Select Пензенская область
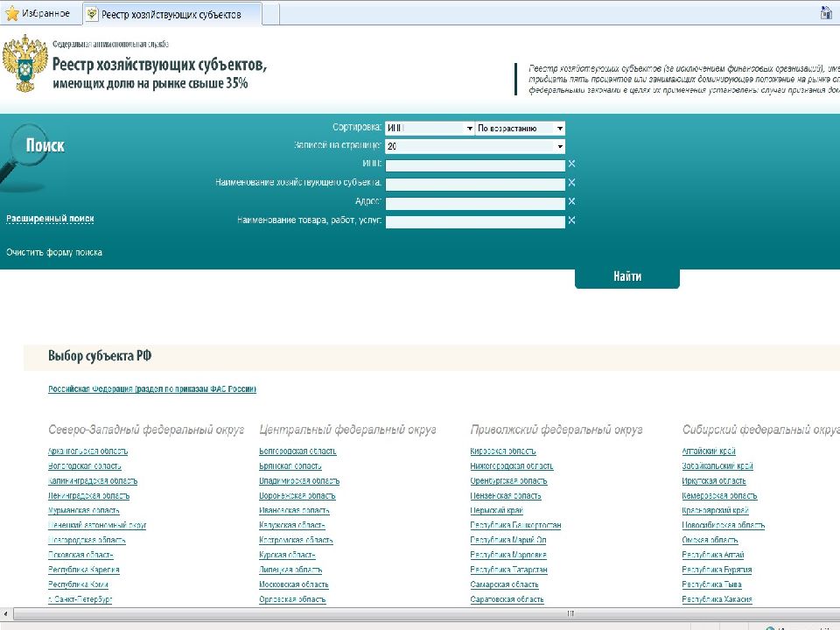The height and width of the screenshot is (630, 840). [x=506, y=495]
